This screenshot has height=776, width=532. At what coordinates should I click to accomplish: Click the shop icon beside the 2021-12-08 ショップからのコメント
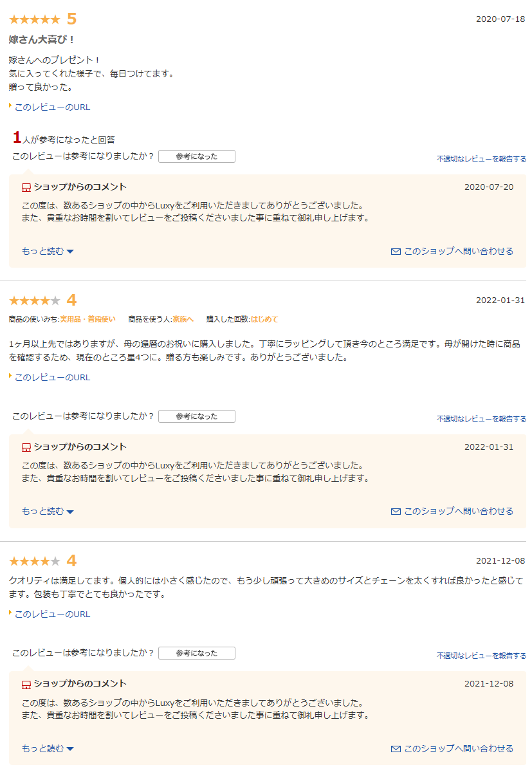click(26, 684)
